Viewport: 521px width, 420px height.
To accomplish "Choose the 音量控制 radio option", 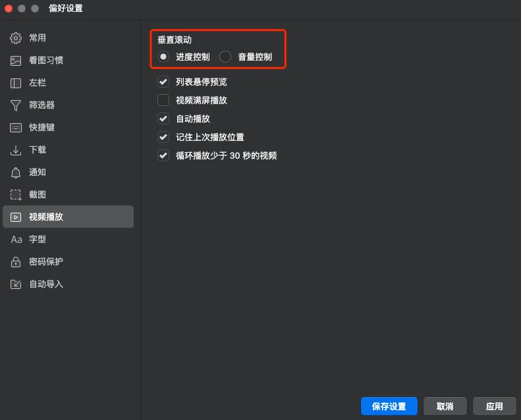I will point(225,57).
